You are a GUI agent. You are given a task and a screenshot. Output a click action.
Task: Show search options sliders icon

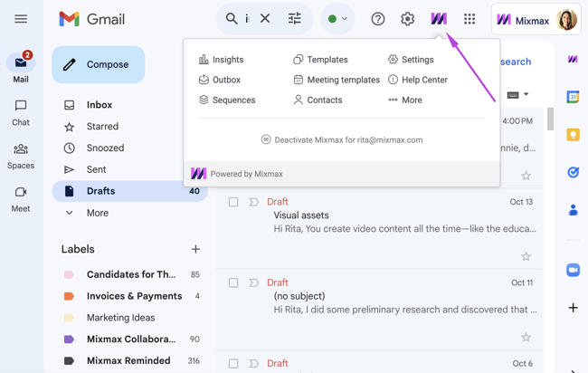[x=294, y=18]
